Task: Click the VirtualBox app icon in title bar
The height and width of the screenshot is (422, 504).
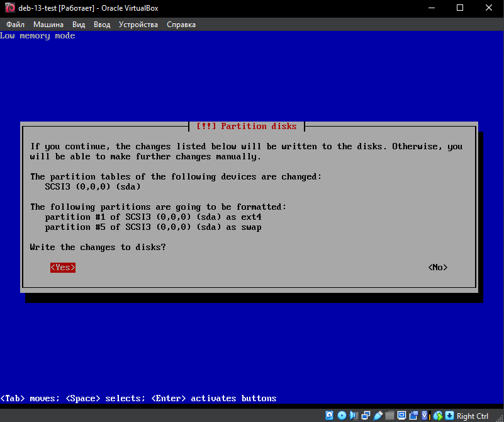Action: 10,8
